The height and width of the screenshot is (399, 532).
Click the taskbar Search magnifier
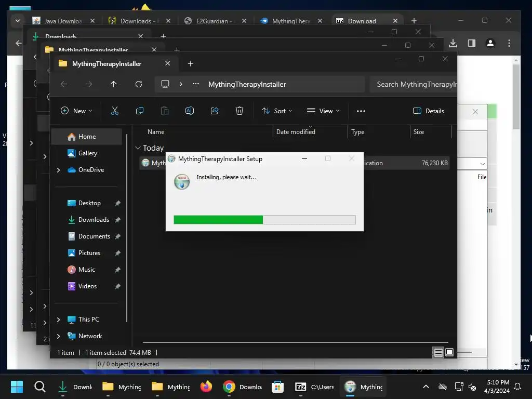click(x=39, y=387)
